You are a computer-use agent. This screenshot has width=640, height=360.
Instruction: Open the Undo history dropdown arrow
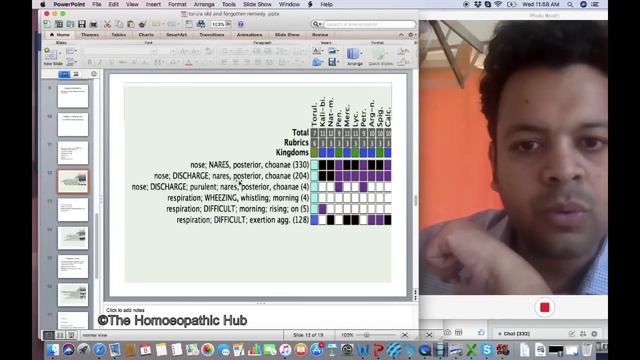164,24
